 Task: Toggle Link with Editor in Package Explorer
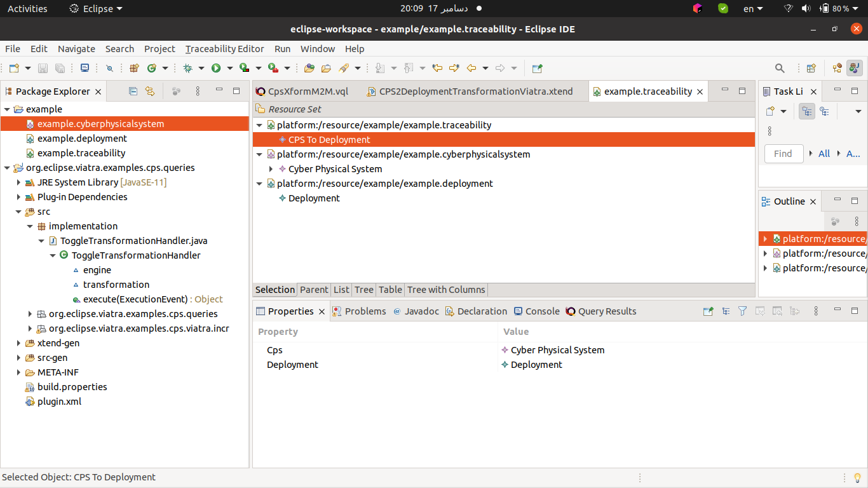(150, 91)
